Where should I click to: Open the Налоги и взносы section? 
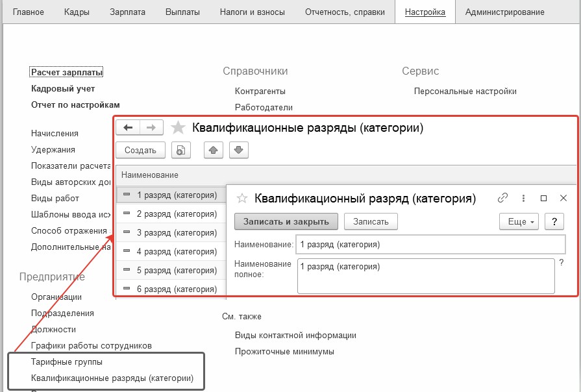point(253,12)
